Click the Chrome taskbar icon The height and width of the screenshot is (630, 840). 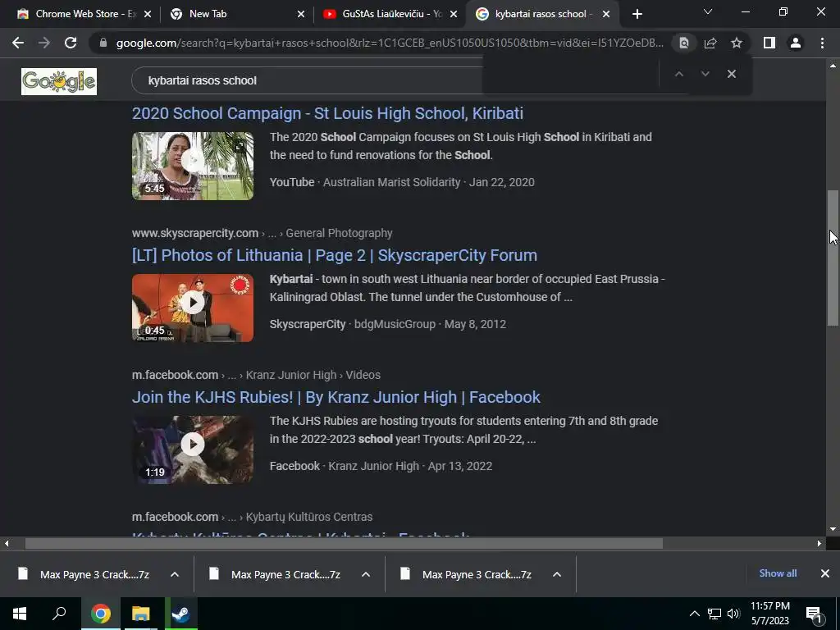click(x=101, y=614)
